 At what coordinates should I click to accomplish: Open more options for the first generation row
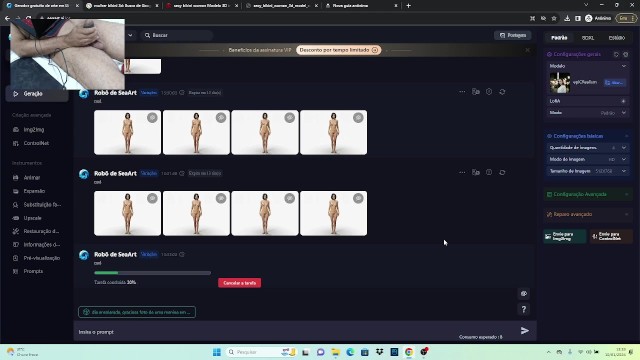462,92
